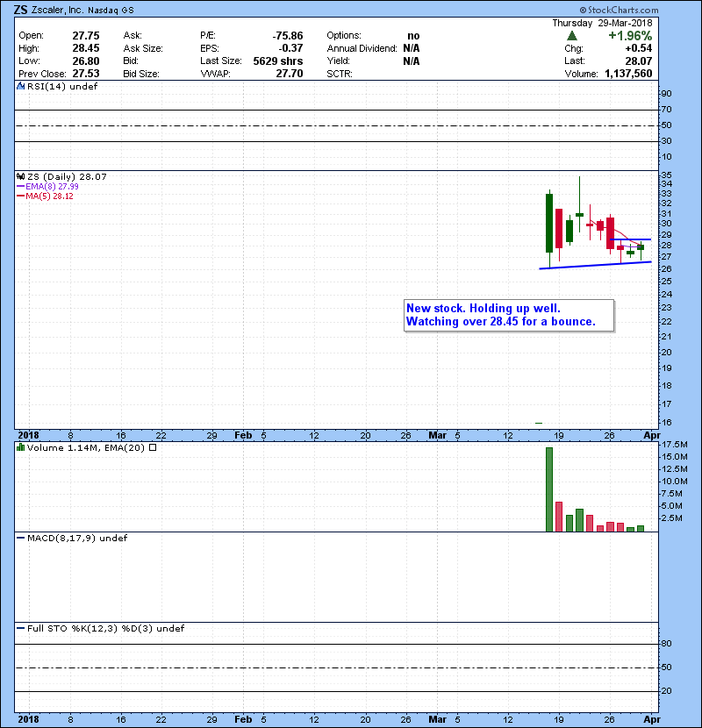This screenshot has height=728, width=702.
Task: Click the tallest red volume bar
Action: (559, 517)
